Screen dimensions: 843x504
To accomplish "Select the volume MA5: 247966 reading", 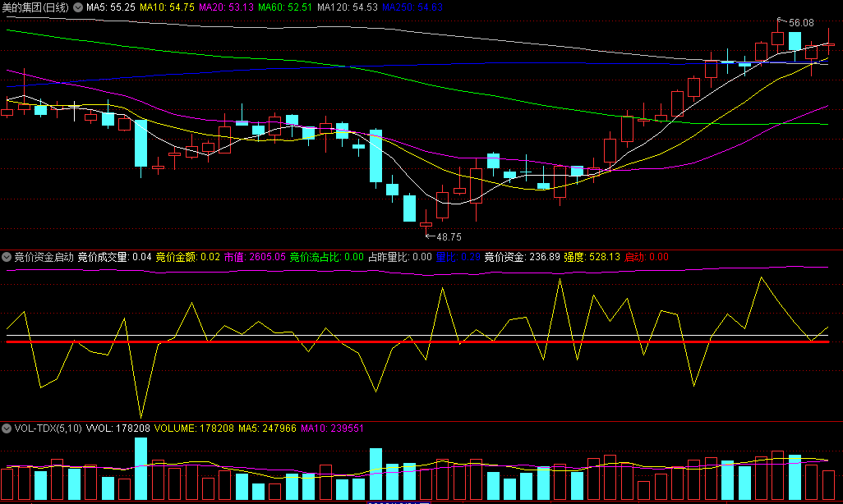I will [267, 428].
